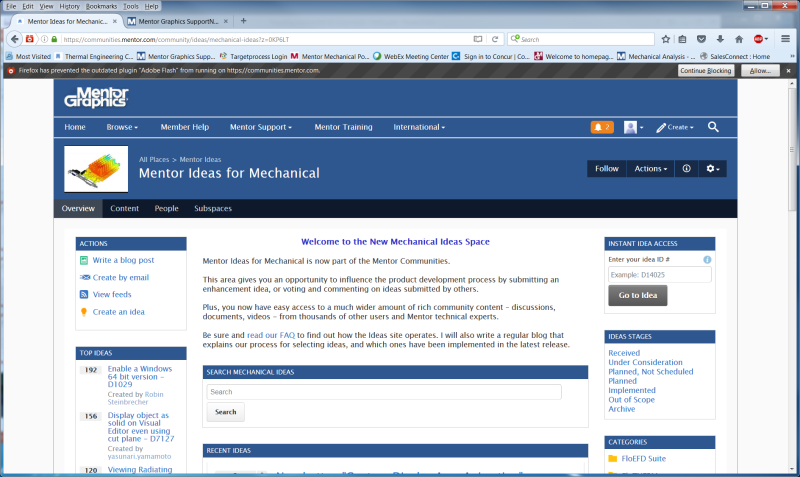The image size is (800, 477).
Task: Click the Allow... plugin button
Action: pos(760,71)
